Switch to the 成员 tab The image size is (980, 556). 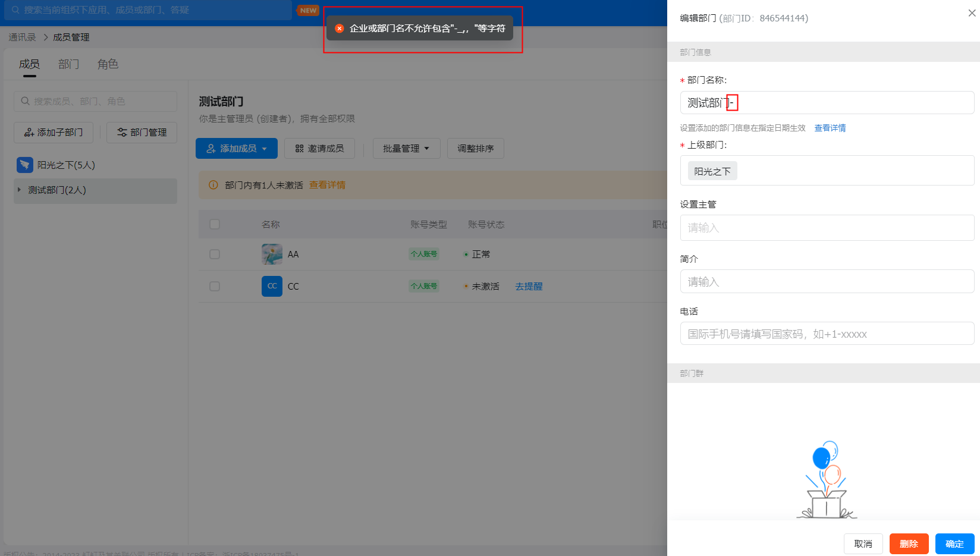29,64
